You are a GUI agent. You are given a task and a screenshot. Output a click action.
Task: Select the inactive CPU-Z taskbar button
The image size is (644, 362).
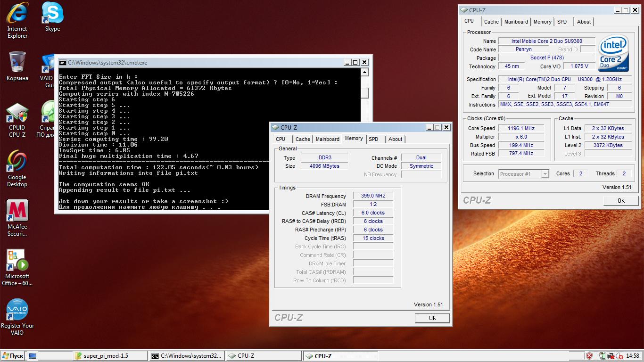[263, 356]
